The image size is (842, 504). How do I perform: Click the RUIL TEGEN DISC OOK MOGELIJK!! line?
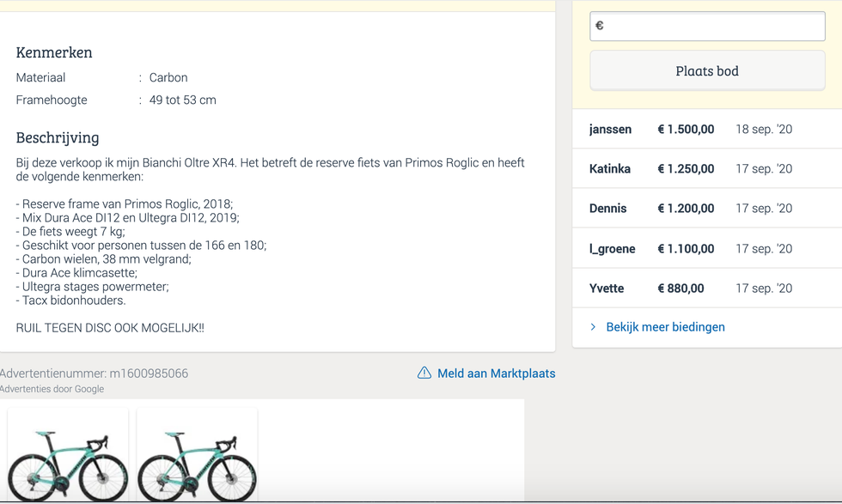point(110,328)
